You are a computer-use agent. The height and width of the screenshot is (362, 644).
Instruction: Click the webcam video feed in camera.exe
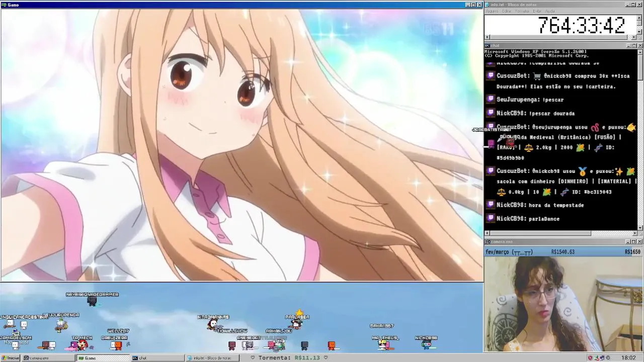pos(563,304)
